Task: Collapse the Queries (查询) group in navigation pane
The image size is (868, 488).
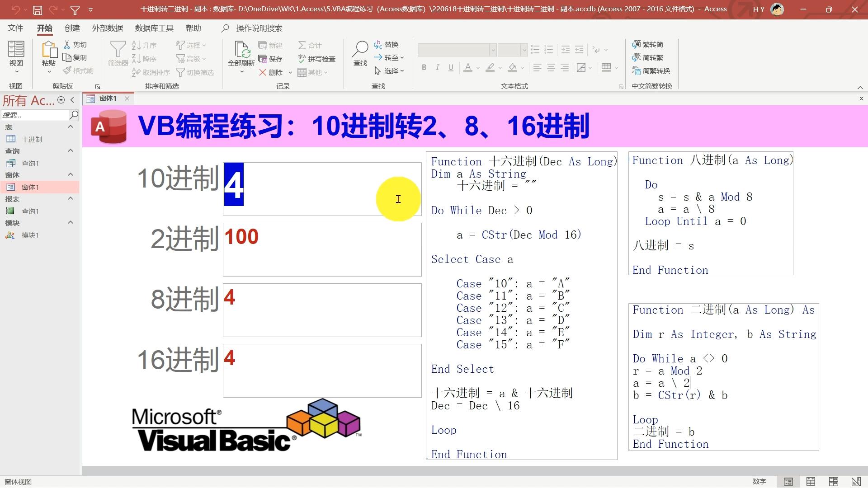Action: 71,151
